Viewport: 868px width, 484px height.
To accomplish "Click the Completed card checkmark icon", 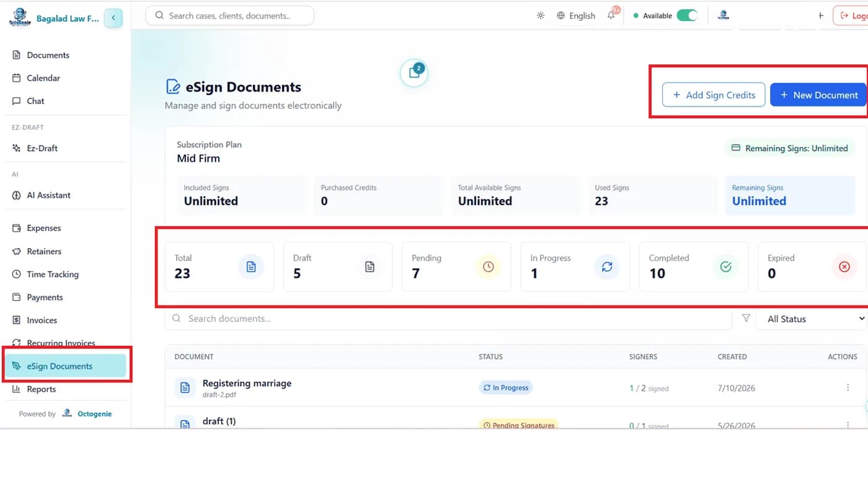I will [726, 266].
